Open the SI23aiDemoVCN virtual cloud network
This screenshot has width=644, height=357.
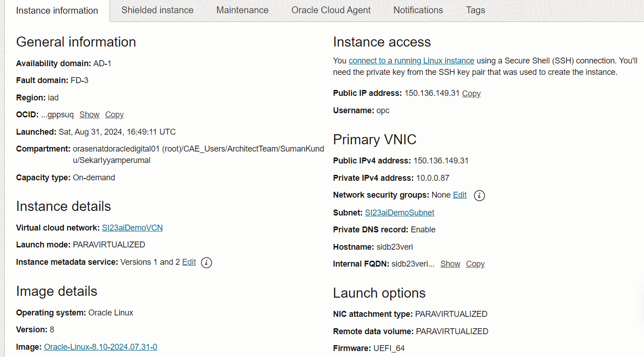pos(132,227)
